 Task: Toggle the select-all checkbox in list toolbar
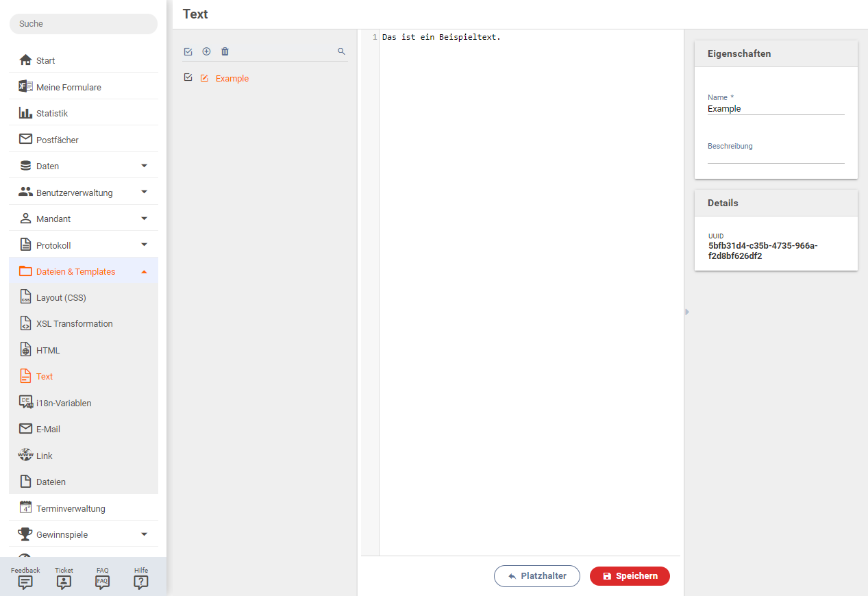coord(188,51)
